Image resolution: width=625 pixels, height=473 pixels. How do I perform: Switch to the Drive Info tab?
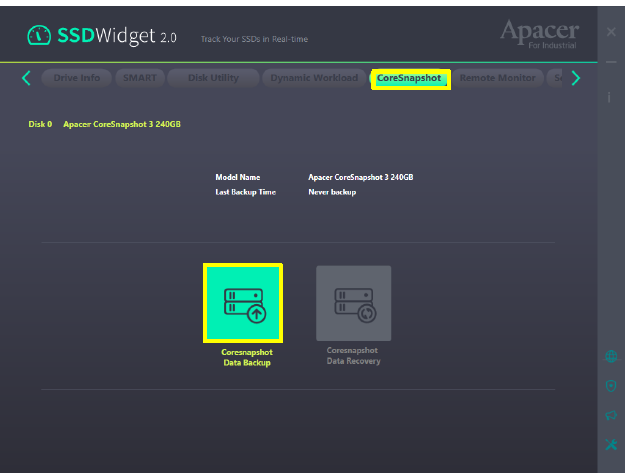(76, 78)
